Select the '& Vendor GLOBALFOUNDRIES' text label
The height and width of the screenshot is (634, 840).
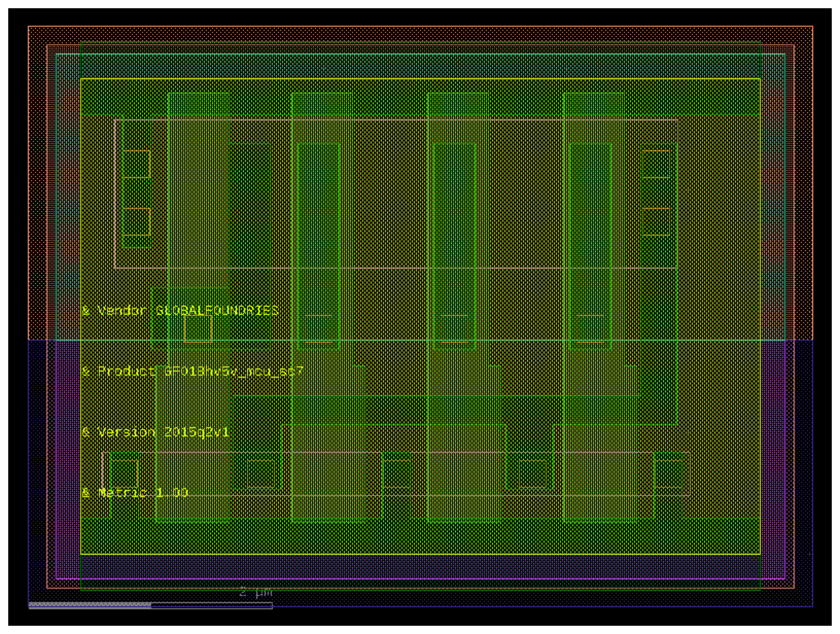(x=180, y=311)
